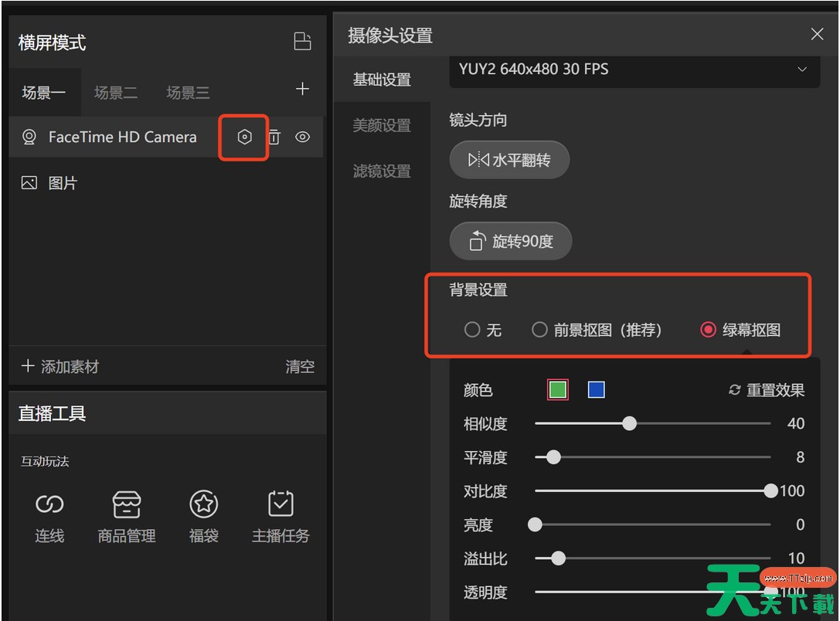Click the 水平翻转 flip button
840x621 pixels.
[509, 161]
